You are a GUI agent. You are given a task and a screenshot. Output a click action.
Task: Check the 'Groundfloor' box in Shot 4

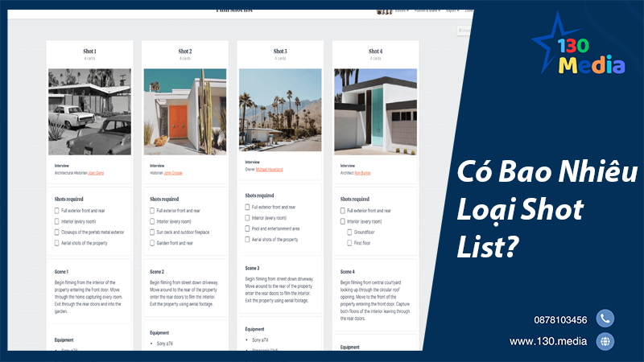[350, 231]
